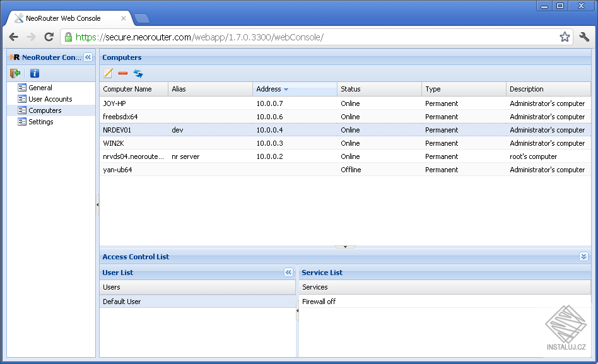Image resolution: width=598 pixels, height=364 pixels.
Task: Click the splitter arrow above Access Control List
Action: coord(345,247)
